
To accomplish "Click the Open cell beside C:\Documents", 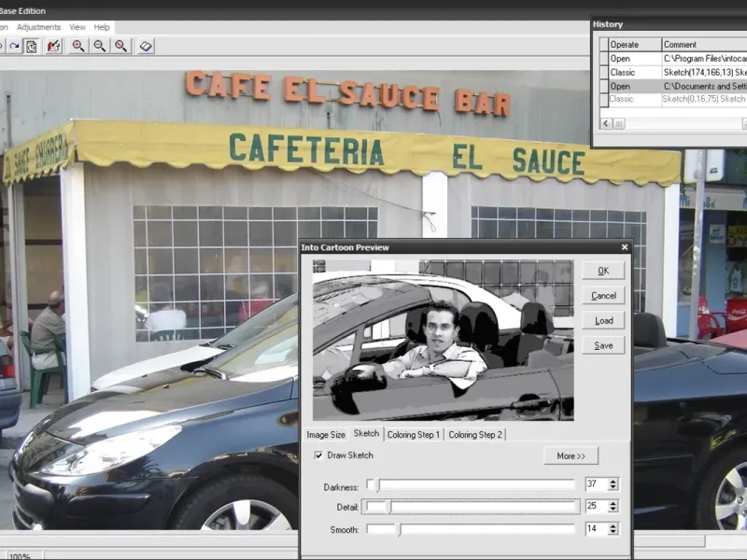I will pyautogui.click(x=635, y=86).
